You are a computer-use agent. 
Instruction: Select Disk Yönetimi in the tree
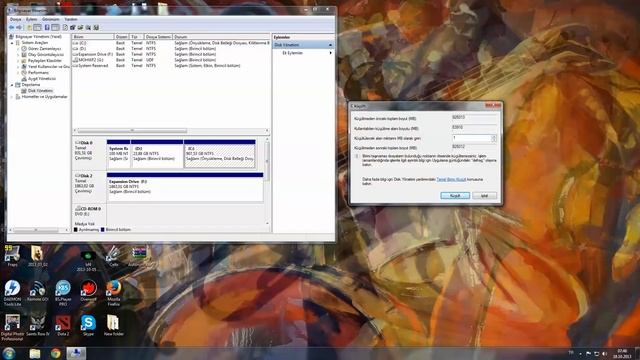tap(40, 91)
